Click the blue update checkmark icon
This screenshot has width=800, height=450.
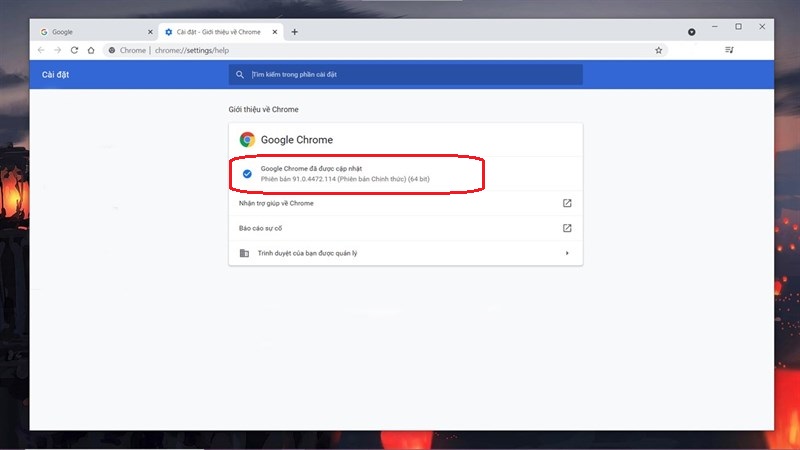coord(247,174)
